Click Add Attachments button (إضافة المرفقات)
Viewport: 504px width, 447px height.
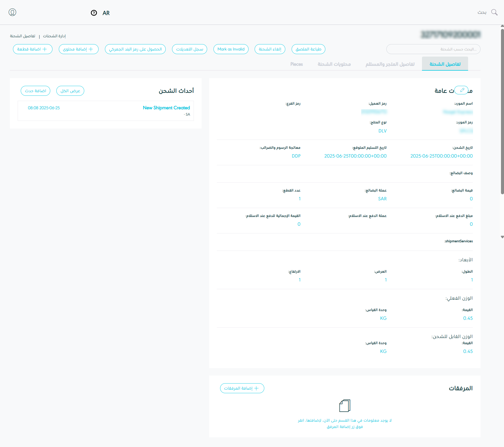[x=242, y=388]
